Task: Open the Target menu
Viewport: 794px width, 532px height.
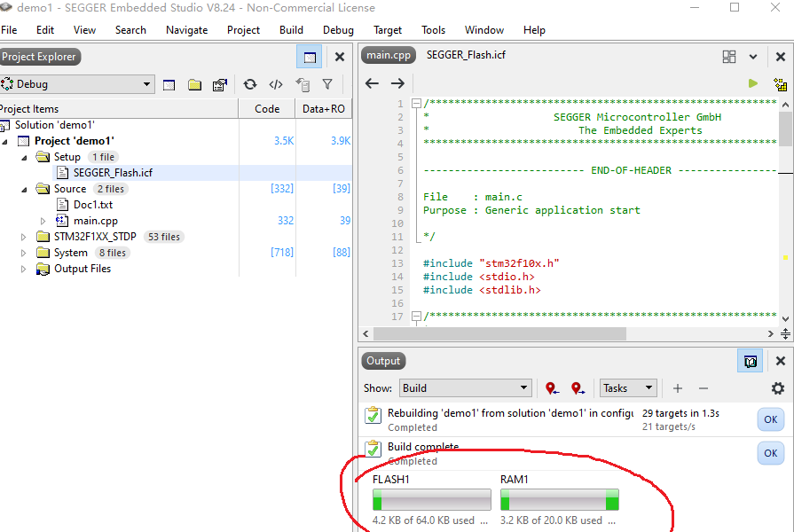Action: (388, 30)
